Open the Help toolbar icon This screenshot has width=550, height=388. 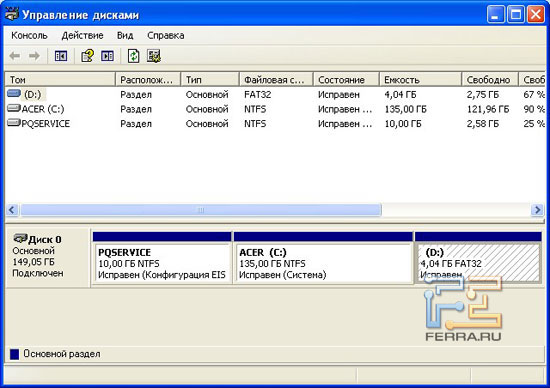pyautogui.click(x=87, y=56)
